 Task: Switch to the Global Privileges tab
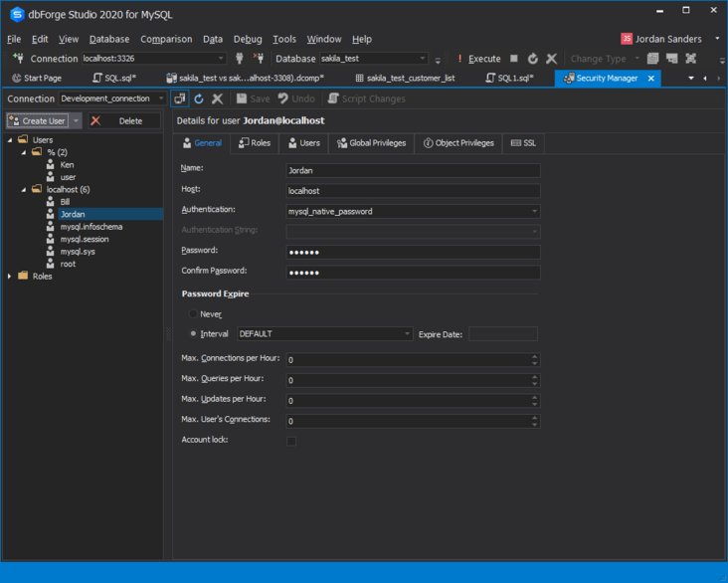click(371, 143)
